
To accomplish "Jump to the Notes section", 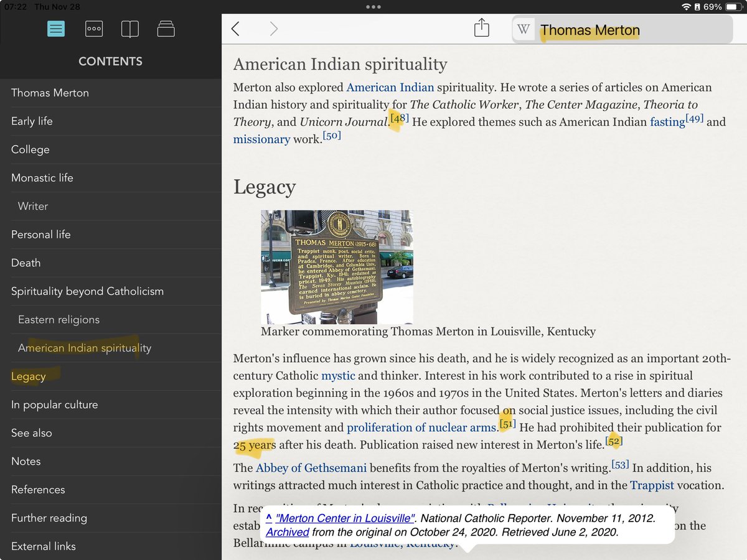I will [x=111, y=461].
